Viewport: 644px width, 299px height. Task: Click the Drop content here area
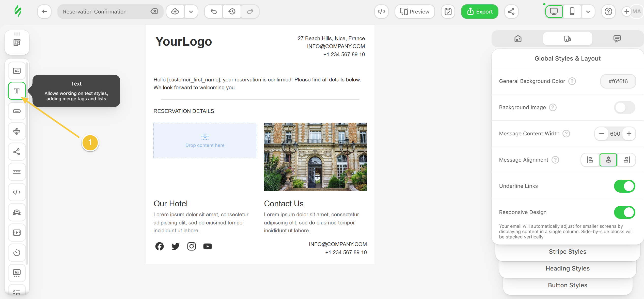(205, 140)
